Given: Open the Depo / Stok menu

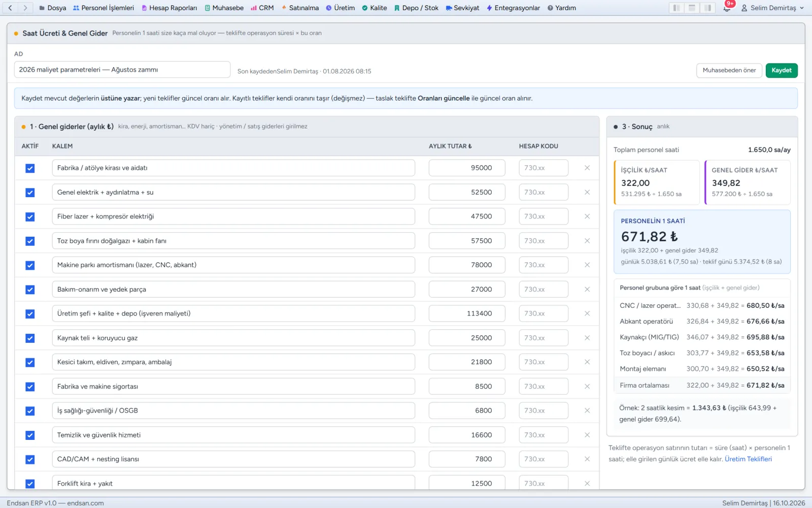Looking at the screenshot, I should coord(416,8).
